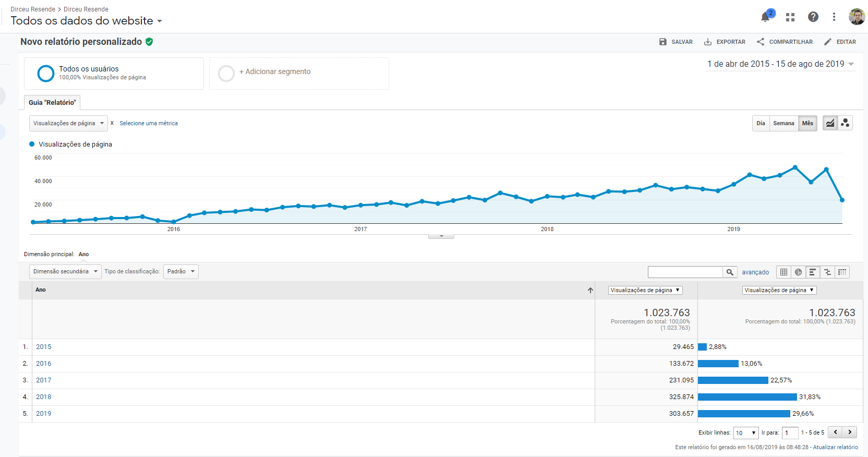Open the notifications bell
868x457 pixels.
tap(765, 17)
